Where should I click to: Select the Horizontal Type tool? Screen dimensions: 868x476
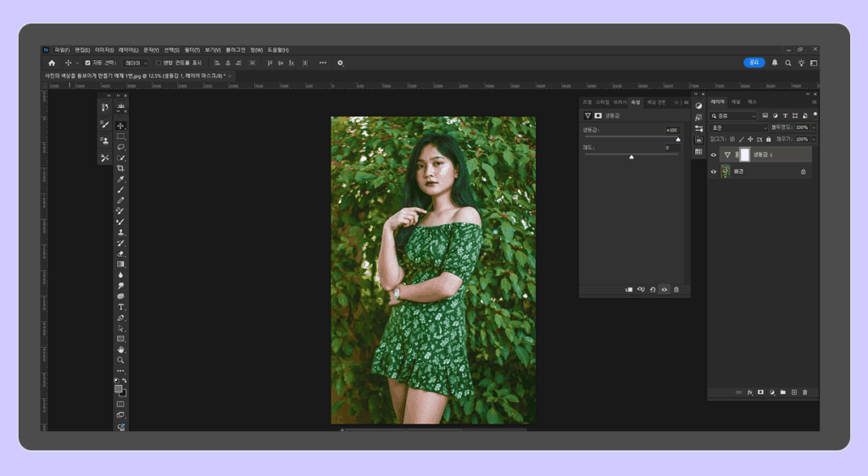point(120,307)
